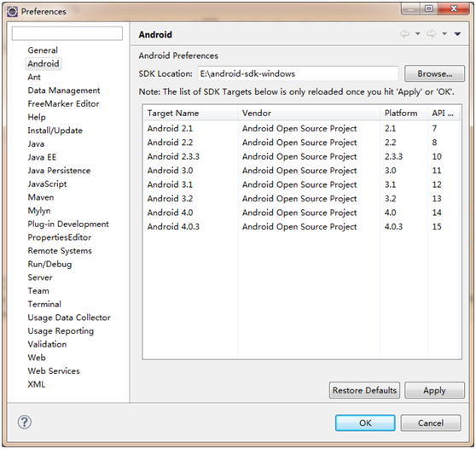Select the Android 2.2 target row
Viewport: 476px width, 449px height.
tap(302, 143)
